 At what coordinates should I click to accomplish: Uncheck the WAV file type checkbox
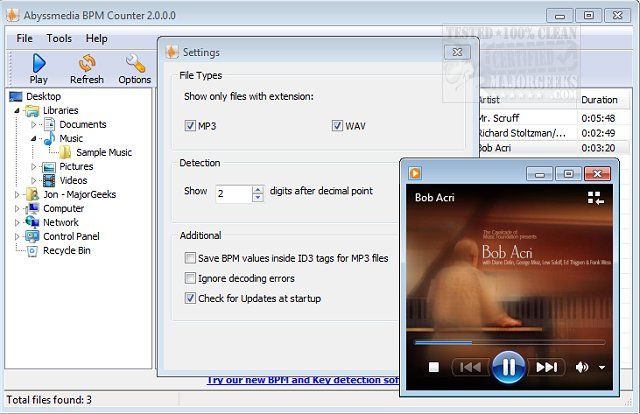click(337, 126)
